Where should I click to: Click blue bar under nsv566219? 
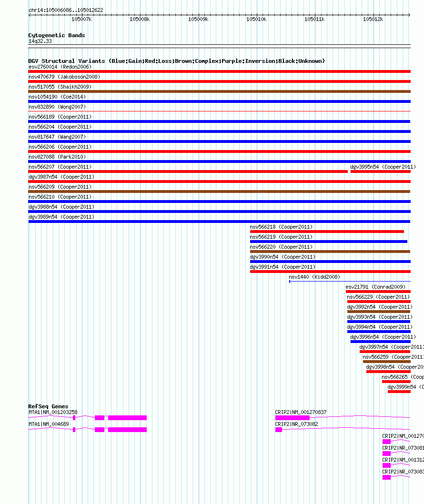coord(329,242)
